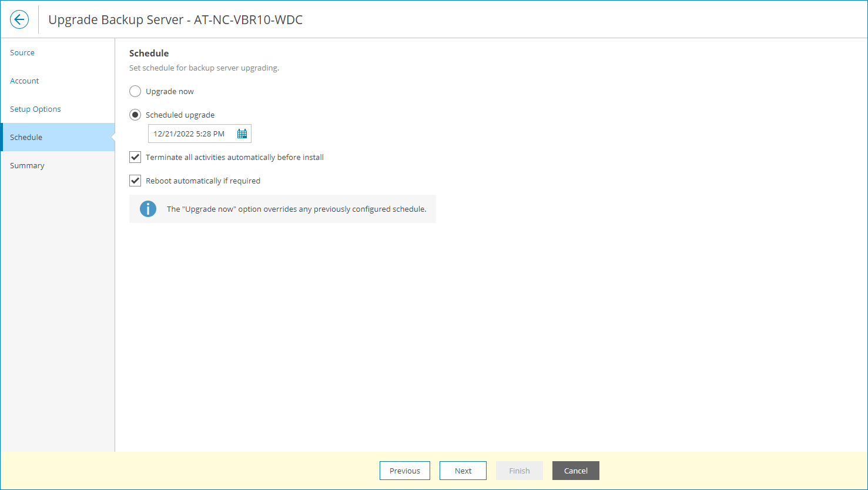Screen dimensions: 868x490
Task: Click the disabled Finish button
Action: click(x=519, y=470)
